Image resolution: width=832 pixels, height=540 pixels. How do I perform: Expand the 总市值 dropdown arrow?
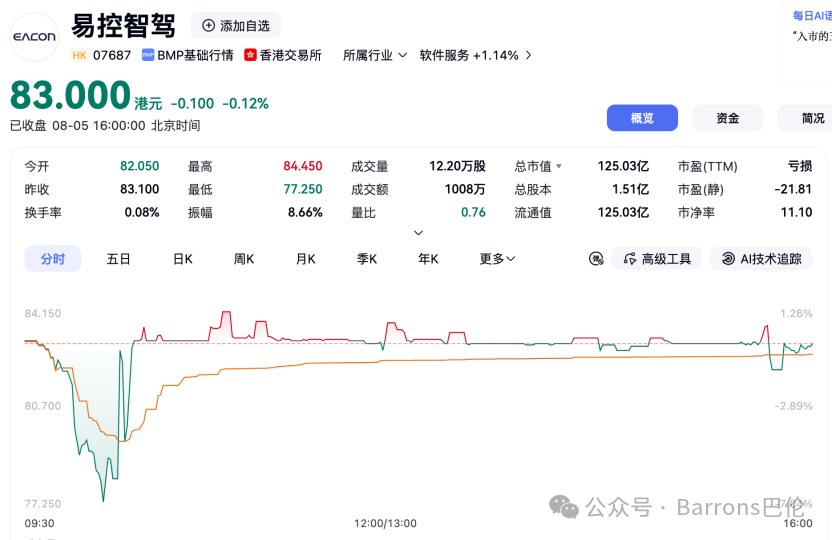tap(559, 167)
